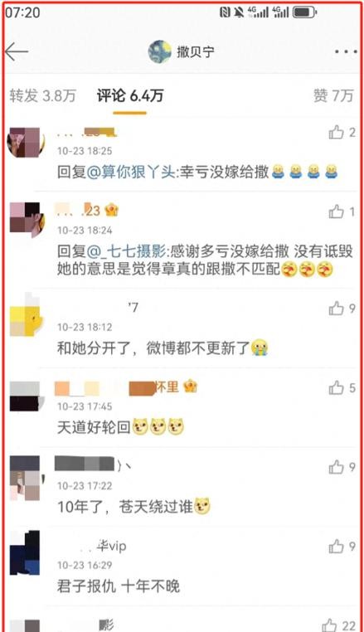Open avatar of 10-23 17:22 commenter
Screen dimensions: 364x632
click(x=27, y=478)
